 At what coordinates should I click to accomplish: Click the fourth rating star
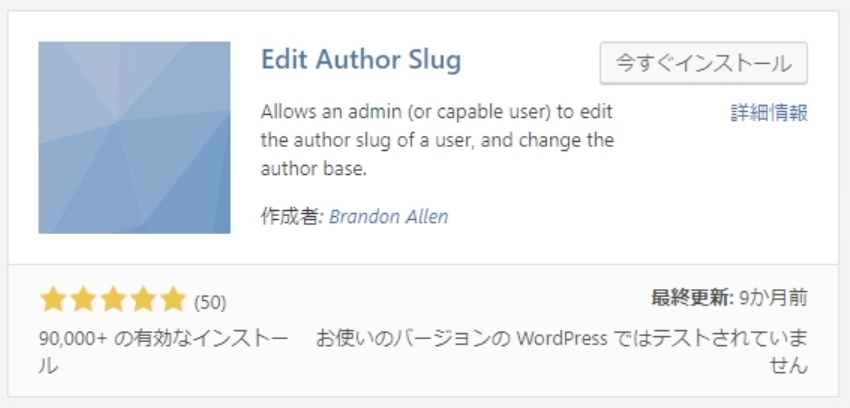coord(143,300)
